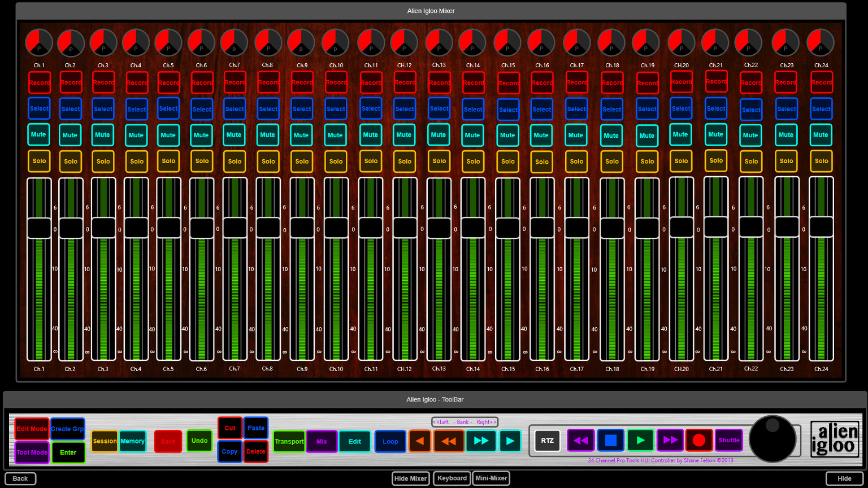The image size is (868, 488).
Task: Click the green Enter button
Action: [68, 452]
